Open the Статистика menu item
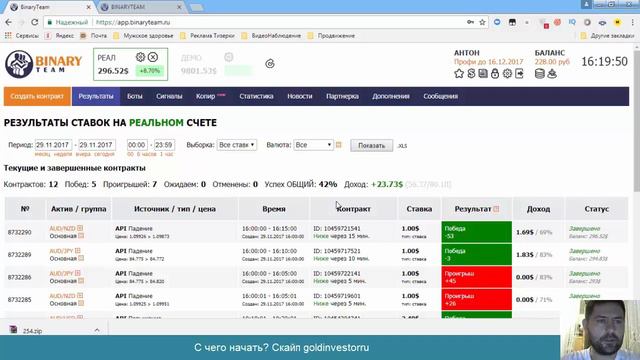This screenshot has width=640, height=360. click(256, 96)
